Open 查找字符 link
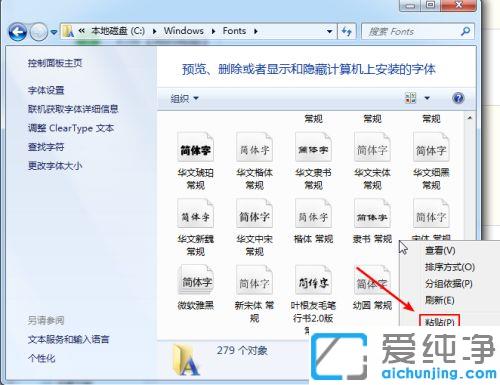The height and width of the screenshot is (385, 500). coord(46,147)
